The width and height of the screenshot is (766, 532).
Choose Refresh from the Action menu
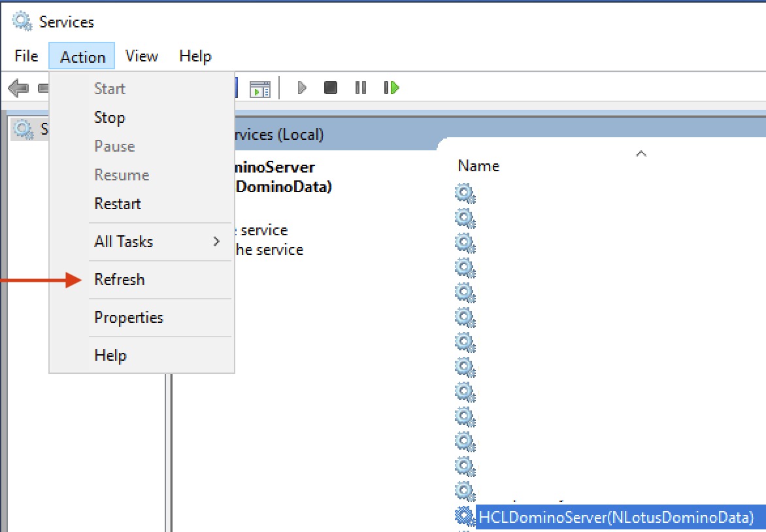pyautogui.click(x=120, y=280)
